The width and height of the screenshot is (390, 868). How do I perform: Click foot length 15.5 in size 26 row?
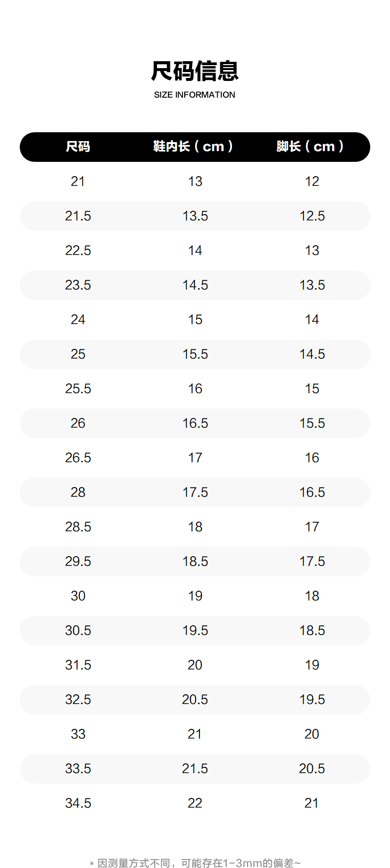[312, 423]
